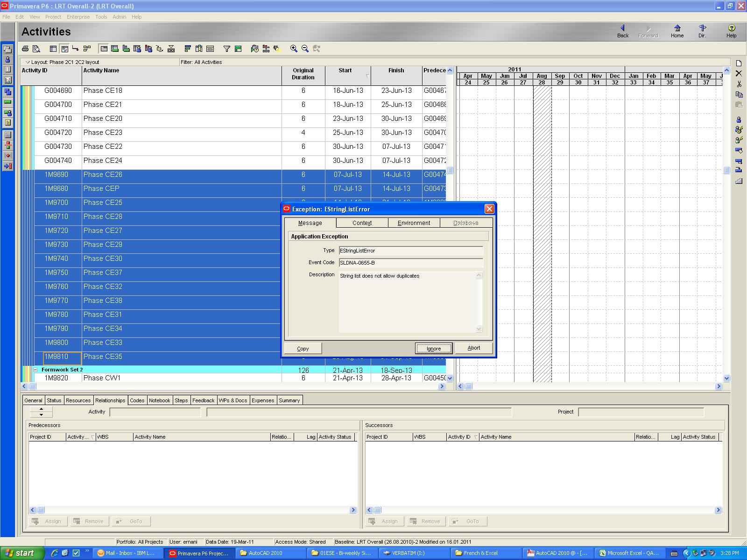Image resolution: width=747 pixels, height=560 pixels.
Task: Click the Copy button in exception dialog
Action: 303,349
